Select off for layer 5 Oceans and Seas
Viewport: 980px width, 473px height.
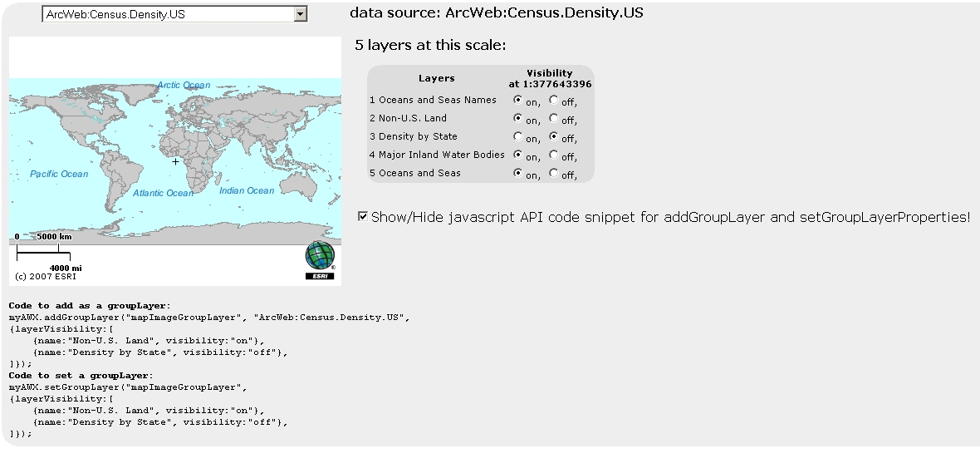(x=554, y=173)
